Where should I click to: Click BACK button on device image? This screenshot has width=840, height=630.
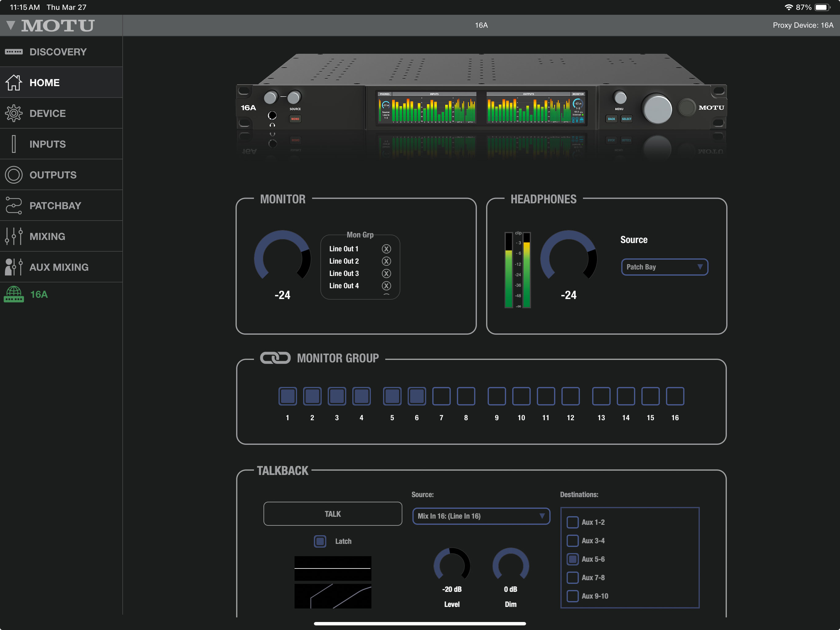click(x=611, y=119)
